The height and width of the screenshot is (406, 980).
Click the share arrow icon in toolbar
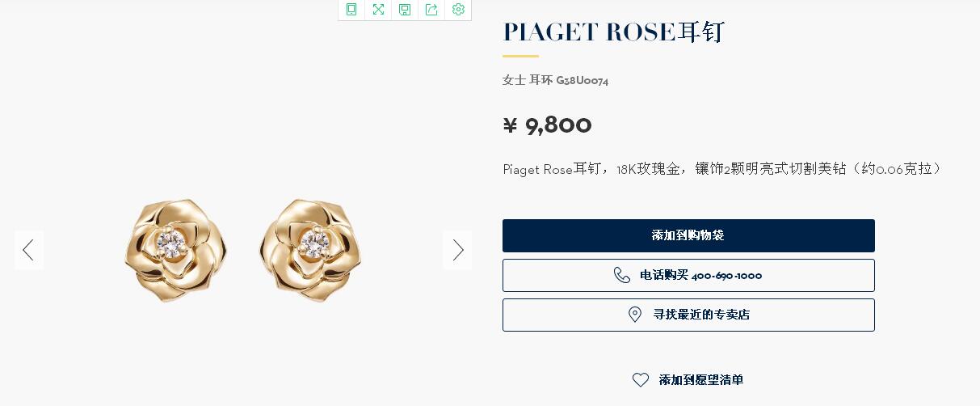tap(431, 10)
